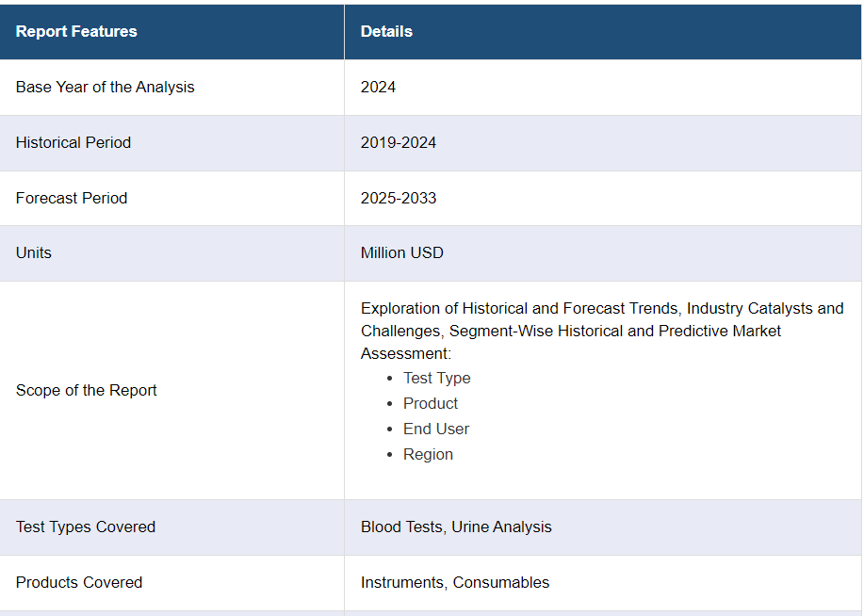Viewport: 864px width, 616px height.
Task: Click the Blood Tests, Urine Analysis text
Action: 456,527
